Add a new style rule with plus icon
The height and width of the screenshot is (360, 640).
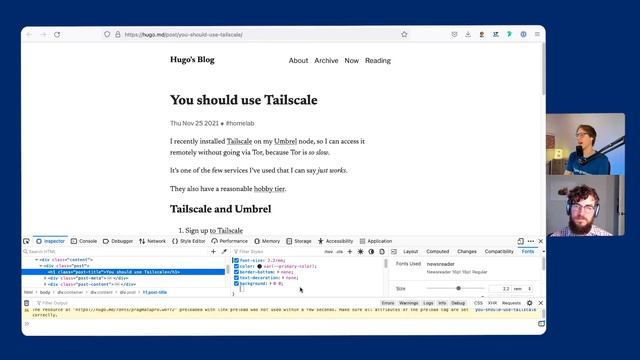[x=350, y=252]
